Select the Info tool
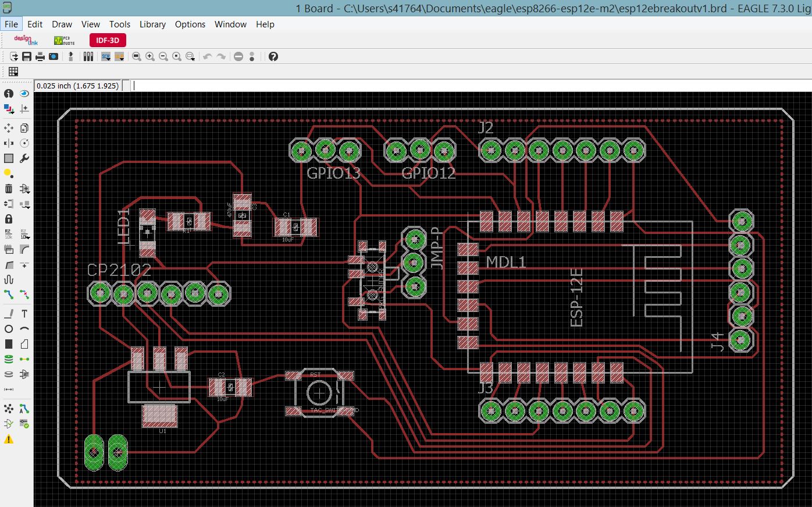812x507 pixels. (9, 94)
